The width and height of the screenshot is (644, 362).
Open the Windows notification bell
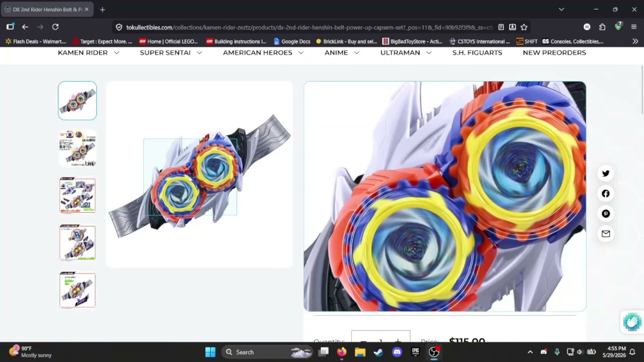(632, 352)
